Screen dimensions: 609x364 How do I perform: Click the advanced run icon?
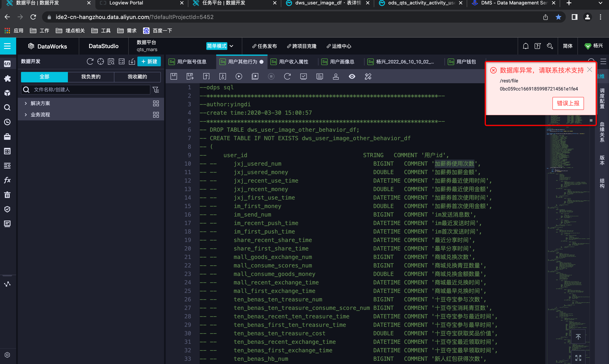(255, 77)
